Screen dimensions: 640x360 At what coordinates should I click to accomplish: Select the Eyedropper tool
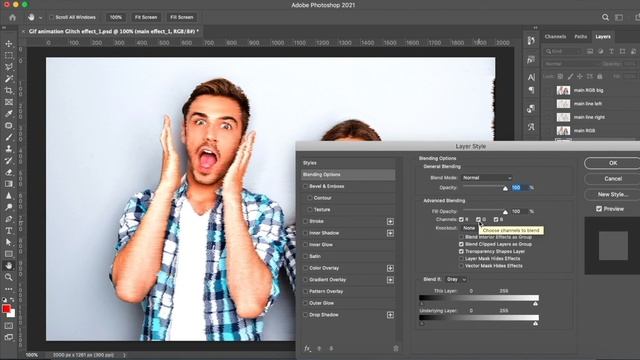(x=9, y=114)
